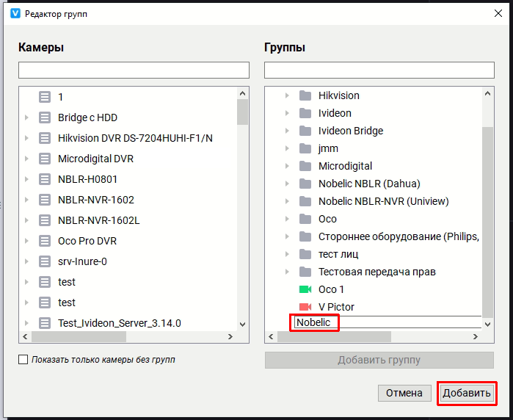
Task: Click the Nobelic NBLR-NVR (Uniview) folder icon
Action: 305,201
